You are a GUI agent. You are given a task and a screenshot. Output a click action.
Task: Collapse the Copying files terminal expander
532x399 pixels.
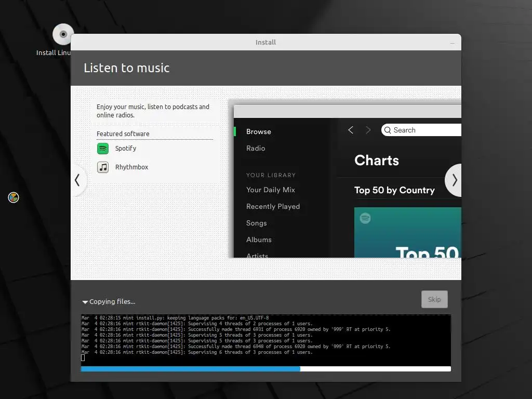coord(85,302)
